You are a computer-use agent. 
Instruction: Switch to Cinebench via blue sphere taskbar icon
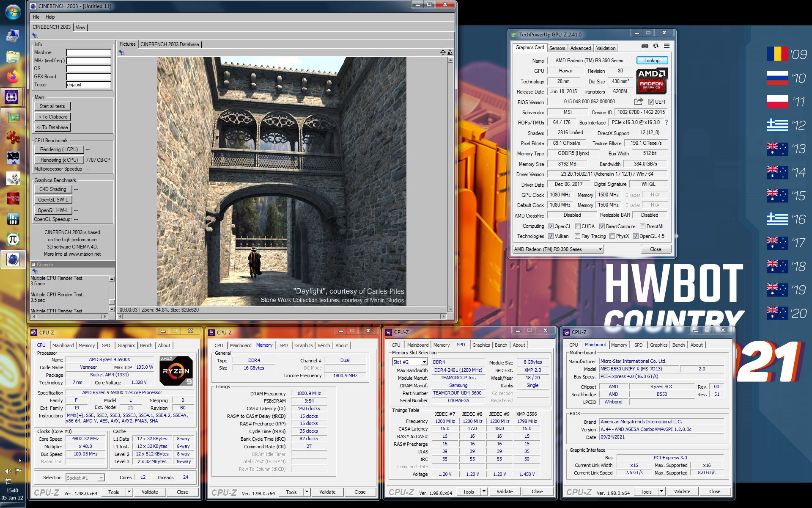coord(13,260)
